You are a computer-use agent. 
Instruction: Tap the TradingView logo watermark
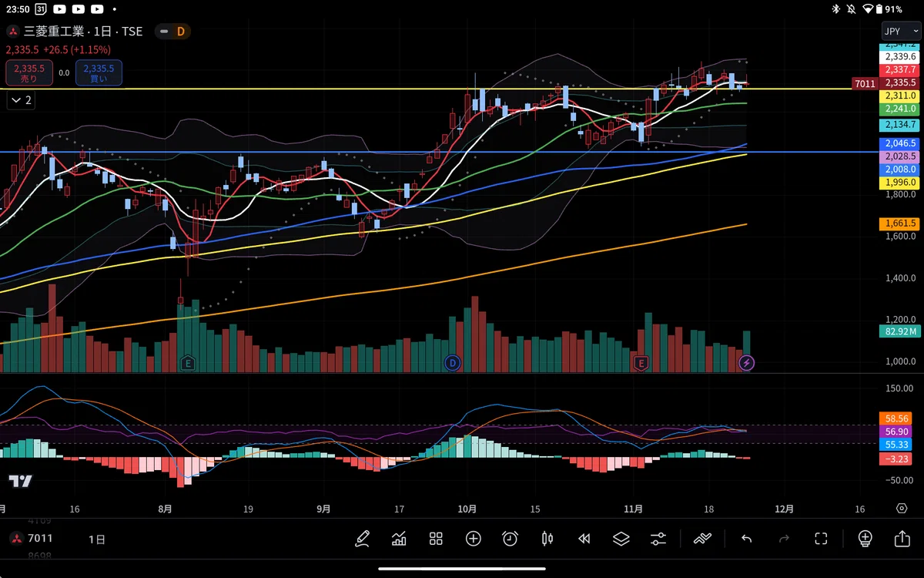tap(21, 481)
